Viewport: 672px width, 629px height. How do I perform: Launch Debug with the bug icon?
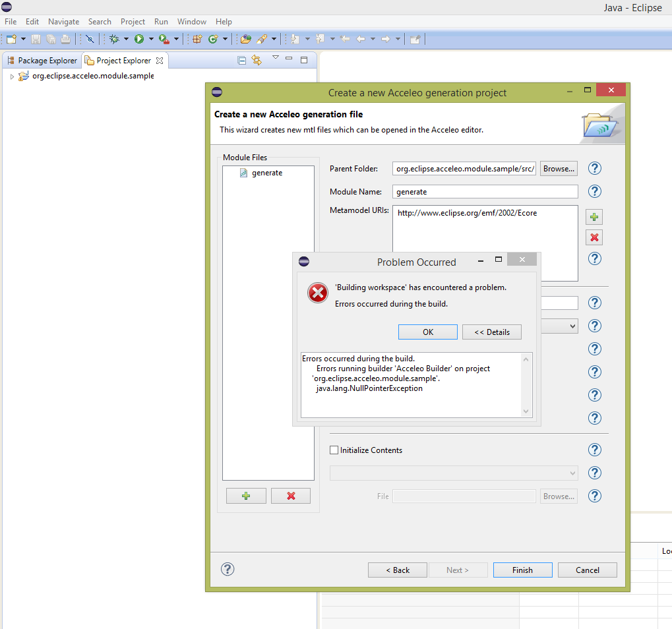pyautogui.click(x=114, y=39)
